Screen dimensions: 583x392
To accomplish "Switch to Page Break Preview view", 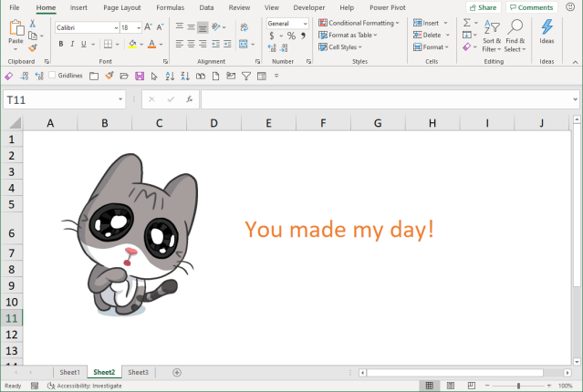I will coord(471,386).
